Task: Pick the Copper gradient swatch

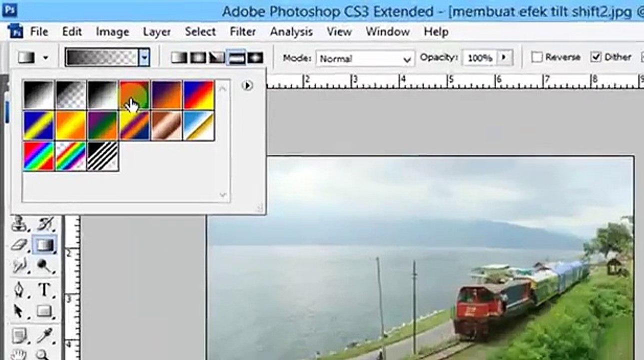Action: pyautogui.click(x=166, y=125)
